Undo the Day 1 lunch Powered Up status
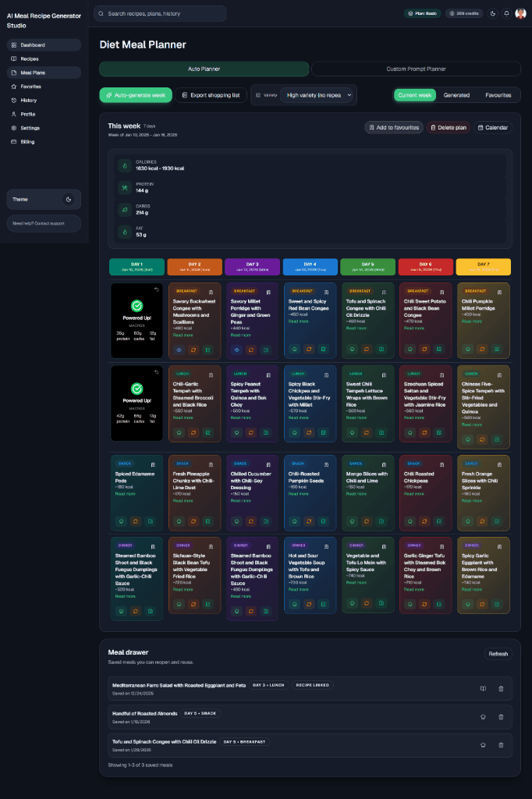Screen dimensions: 532x799 pyautogui.click(x=157, y=372)
